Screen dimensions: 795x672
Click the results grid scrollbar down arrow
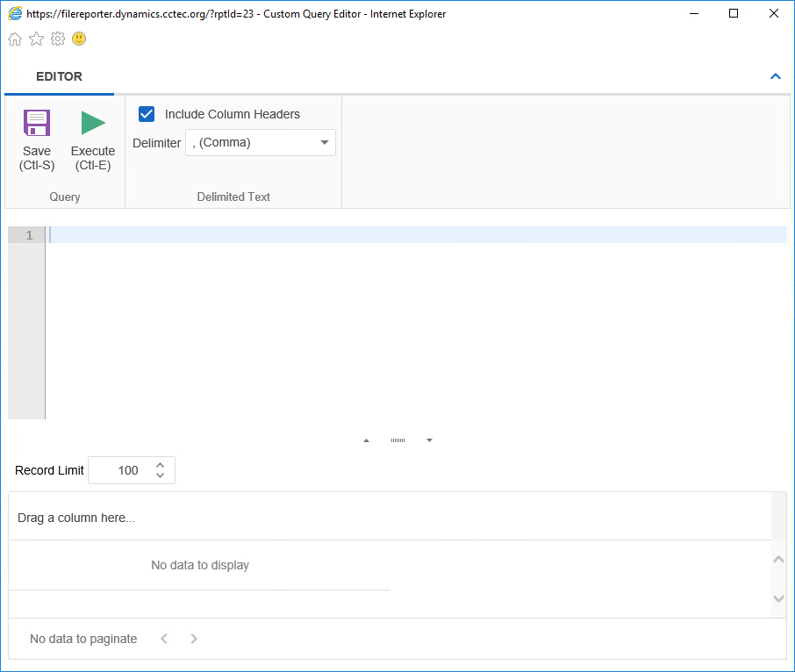tap(778, 598)
